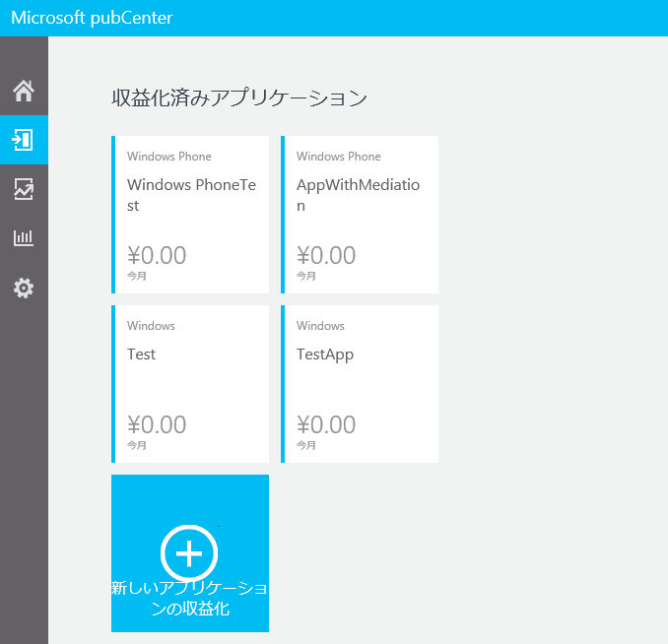Open the Test app tile
This screenshot has width=668, height=644.
190,384
